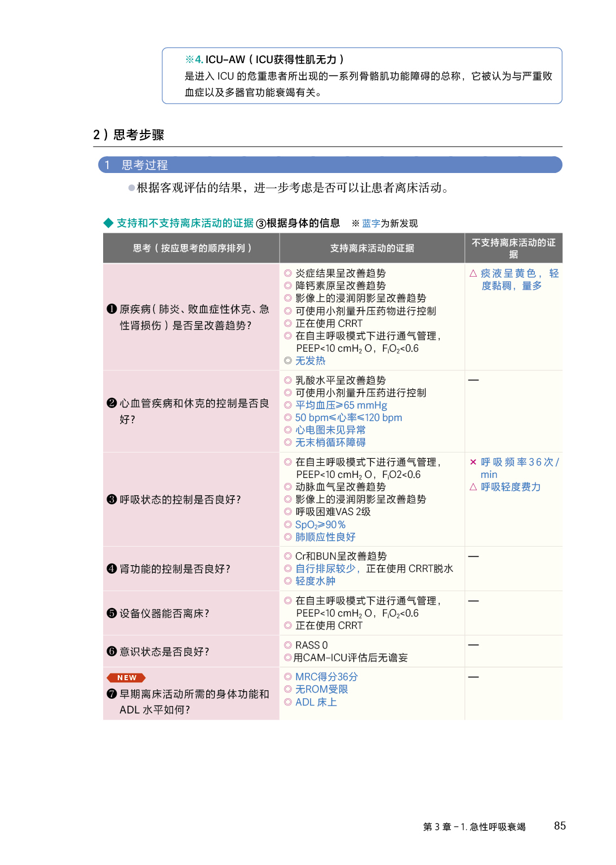This screenshot has height=865, width=616.
Task: Click '正在使用 CRRT' in row ❺
Action: tap(329, 626)
